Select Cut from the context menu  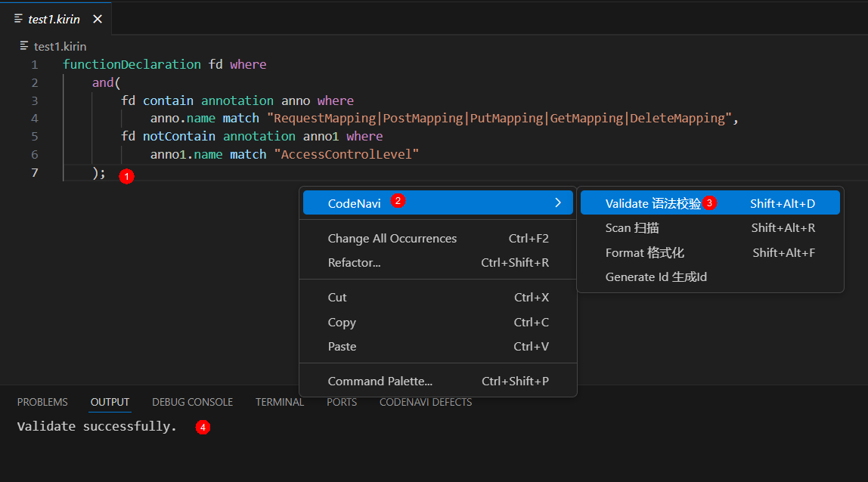337,298
